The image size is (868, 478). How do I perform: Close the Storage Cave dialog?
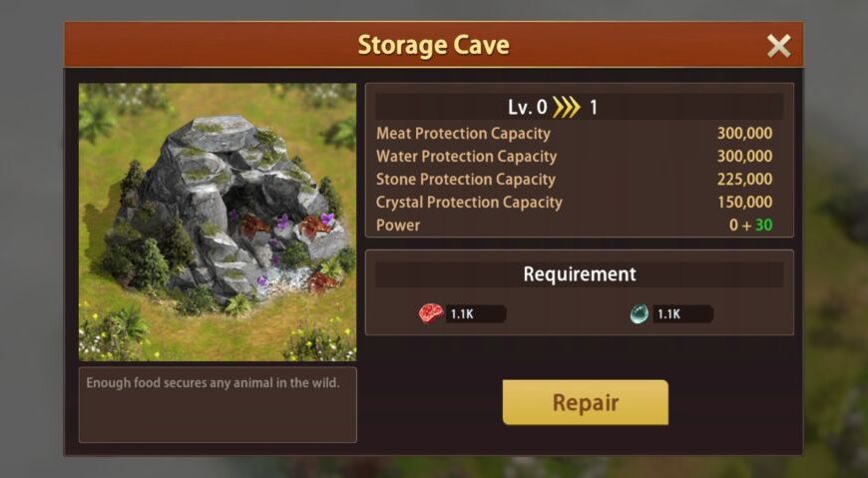[x=778, y=46]
